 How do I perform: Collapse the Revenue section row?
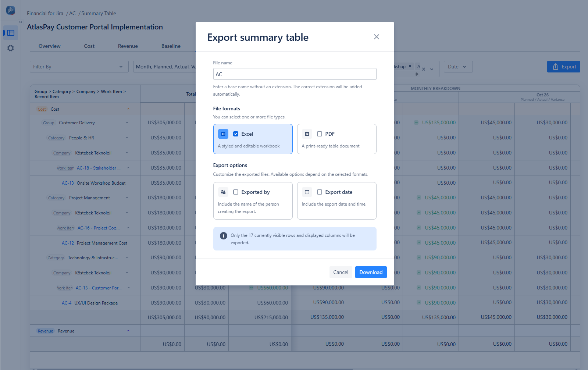[x=128, y=331]
